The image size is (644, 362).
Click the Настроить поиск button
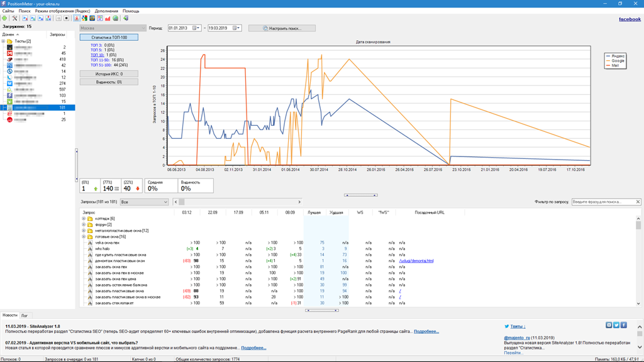pos(282,28)
